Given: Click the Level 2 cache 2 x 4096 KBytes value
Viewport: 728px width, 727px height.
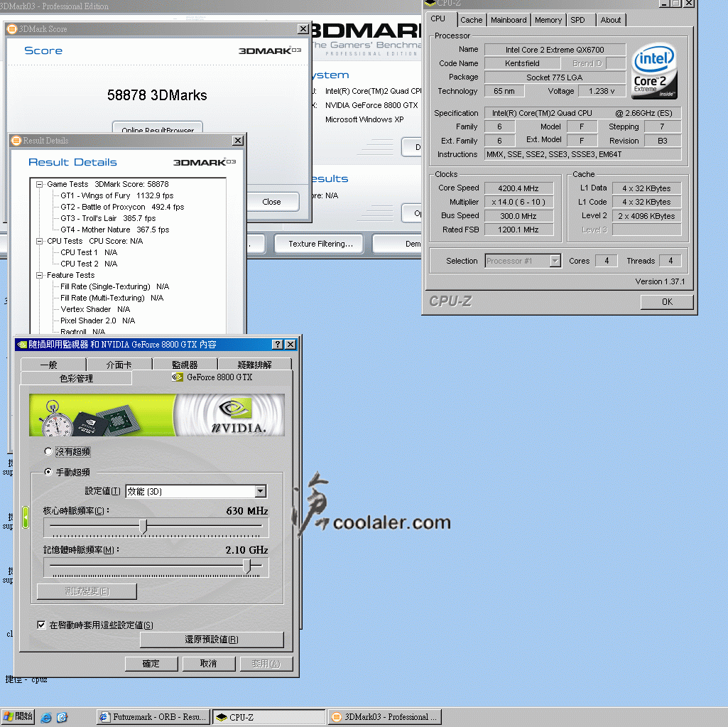Looking at the screenshot, I should click(x=646, y=216).
